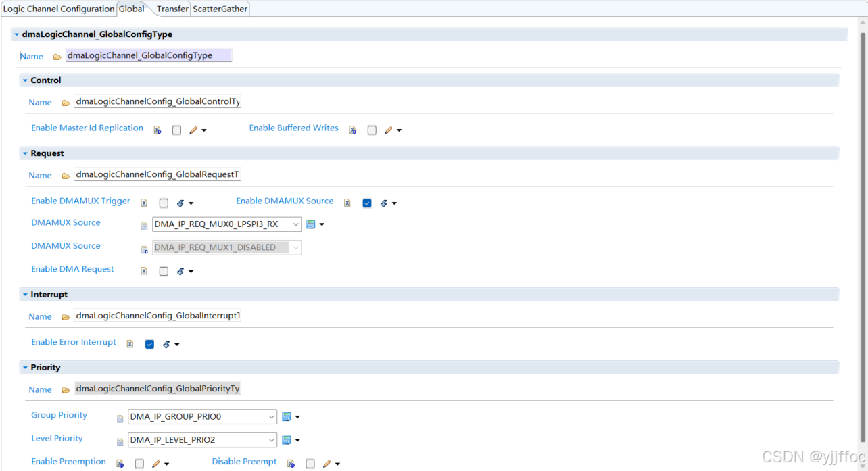Click Enable Master Id Replication label

(x=87, y=128)
